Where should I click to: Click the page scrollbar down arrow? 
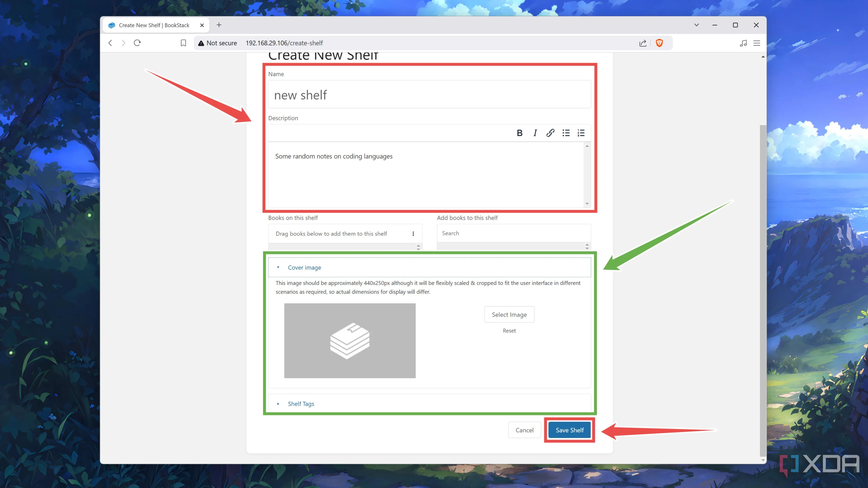(763, 460)
